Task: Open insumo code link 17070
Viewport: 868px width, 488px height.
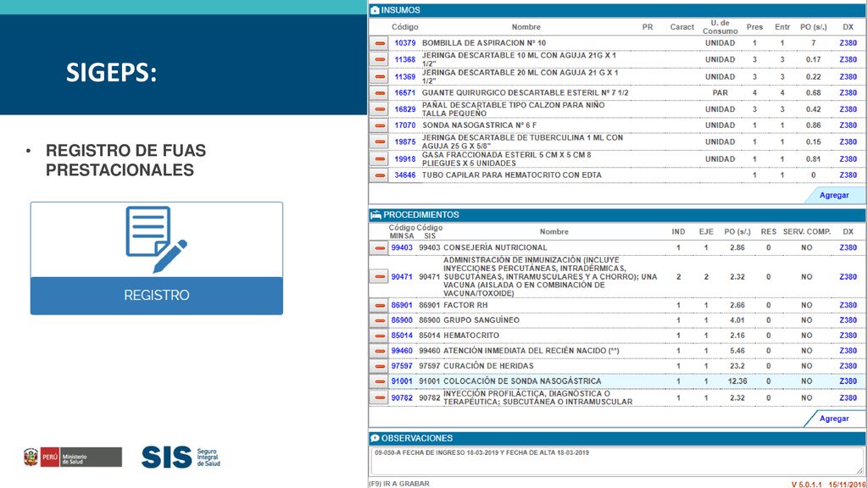Action: pos(404,125)
